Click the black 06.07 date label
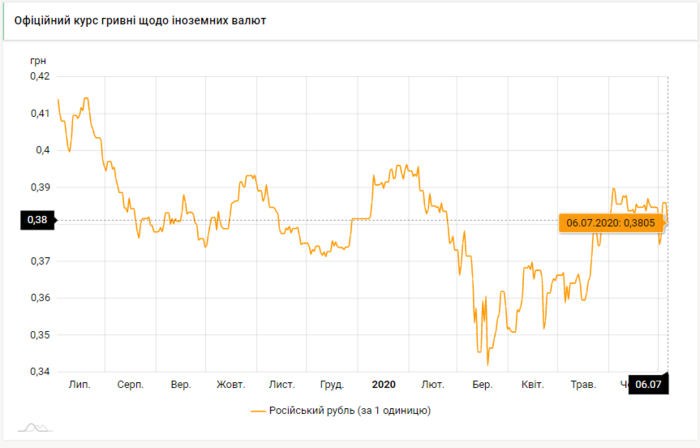Viewport: 700px width, 448px height. pyautogui.click(x=649, y=384)
